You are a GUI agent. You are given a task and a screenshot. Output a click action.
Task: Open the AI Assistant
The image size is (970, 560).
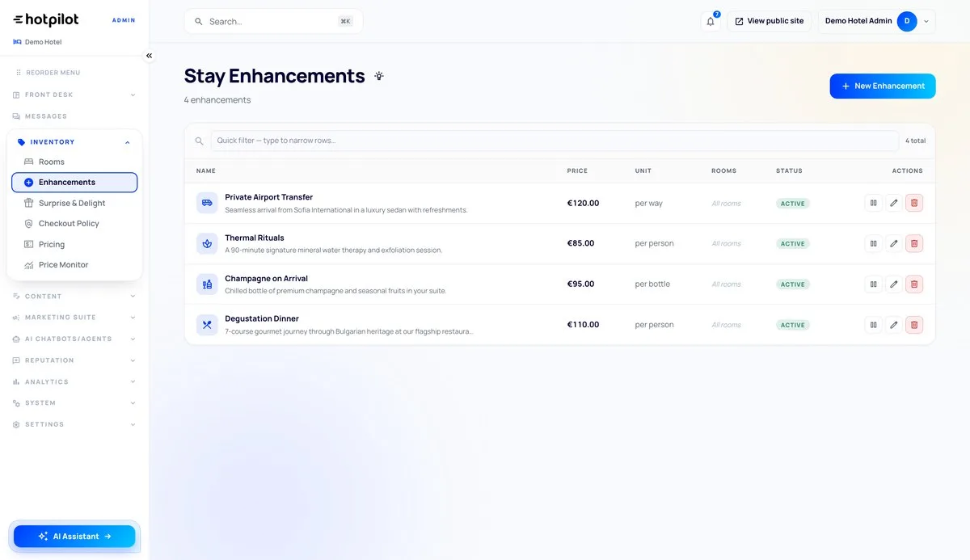pyautogui.click(x=74, y=537)
